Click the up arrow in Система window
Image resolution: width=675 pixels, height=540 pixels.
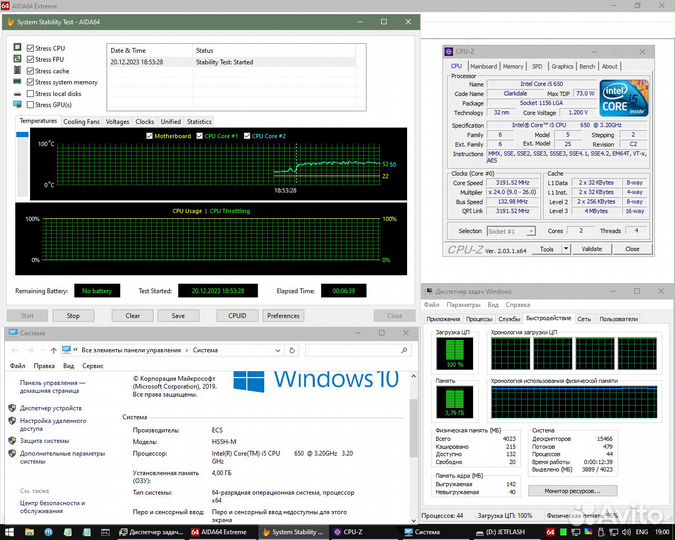[53, 351]
